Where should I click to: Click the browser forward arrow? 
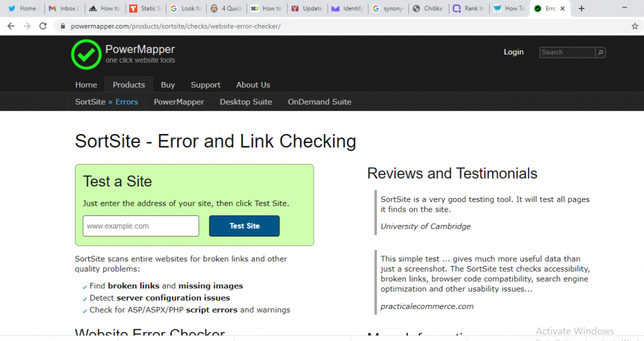pos(27,26)
